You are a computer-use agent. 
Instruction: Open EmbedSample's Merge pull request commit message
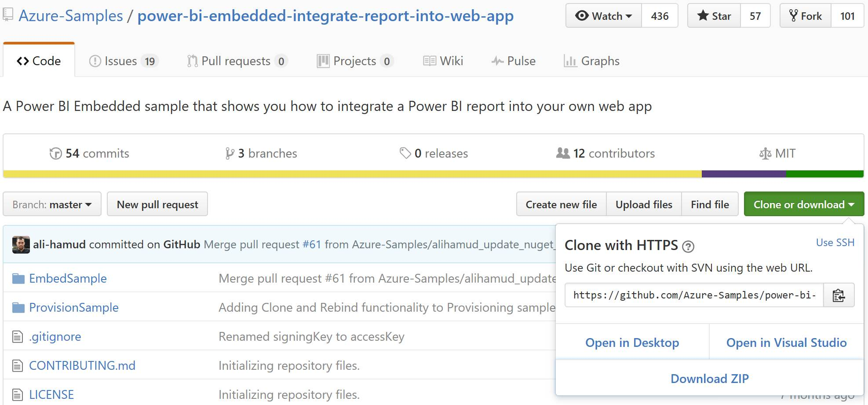click(387, 278)
